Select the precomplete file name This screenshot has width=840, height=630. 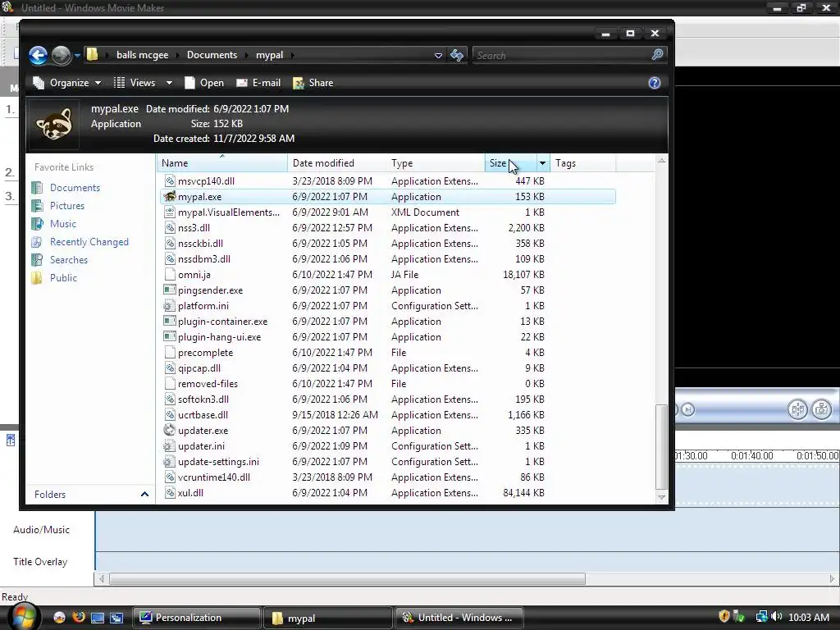point(206,353)
